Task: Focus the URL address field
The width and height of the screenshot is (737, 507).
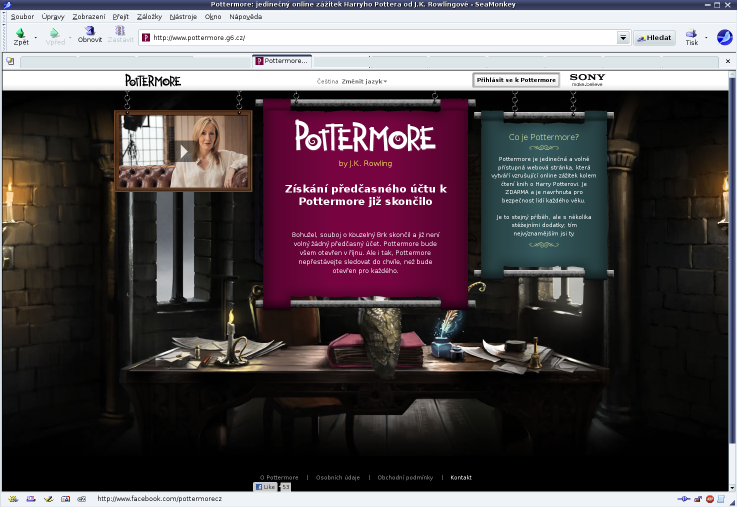Action: [x=383, y=38]
